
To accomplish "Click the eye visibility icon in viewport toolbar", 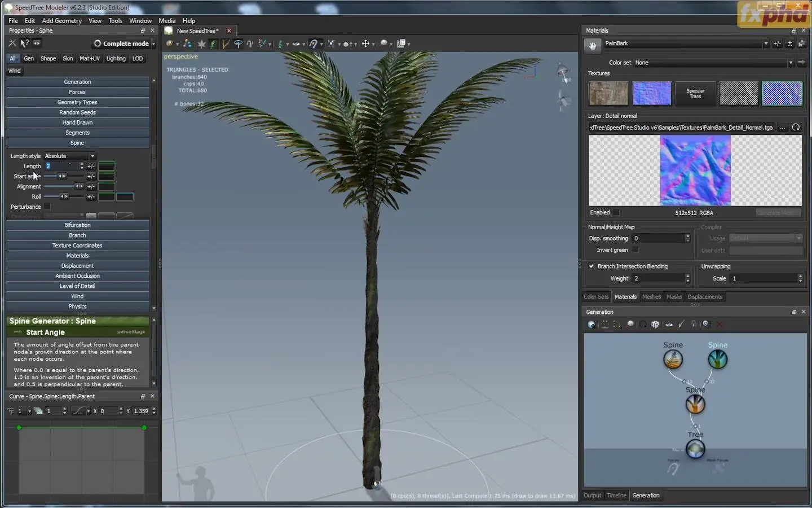I will coord(295,44).
